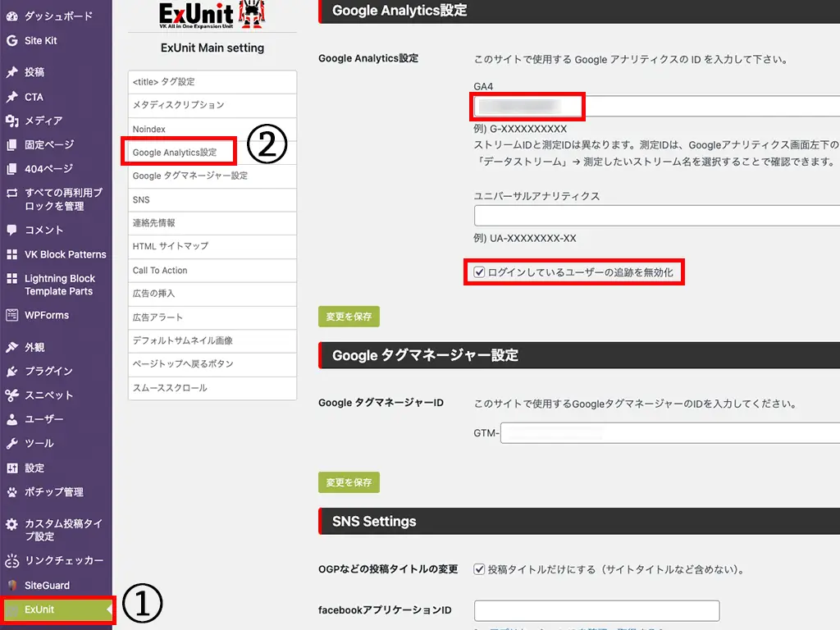Save changes under Google Analytics設定
This screenshot has width=840, height=630.
tap(349, 317)
